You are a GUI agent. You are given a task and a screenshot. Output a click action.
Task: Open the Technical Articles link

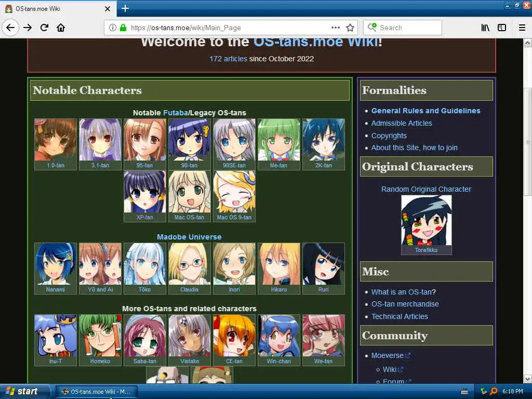click(400, 316)
